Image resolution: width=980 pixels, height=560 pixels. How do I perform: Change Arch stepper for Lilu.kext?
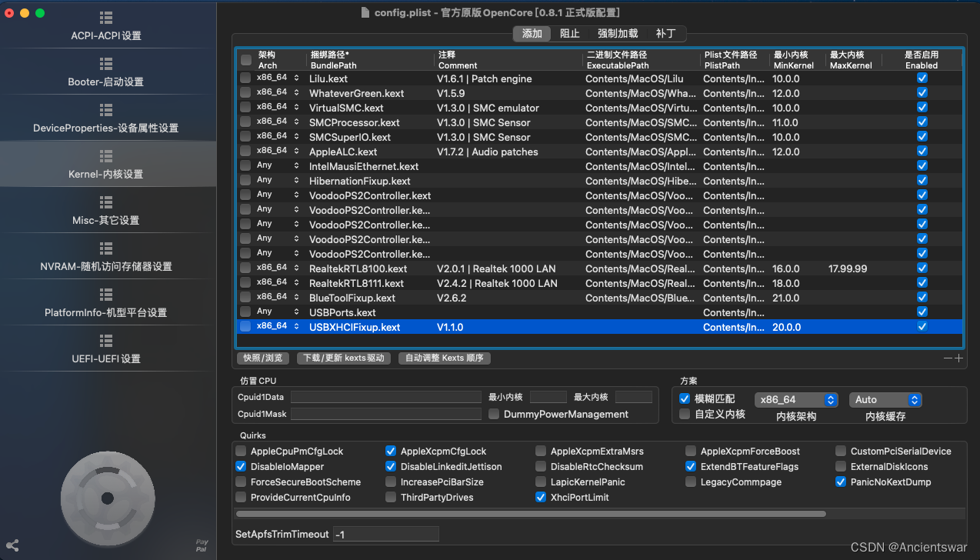click(x=296, y=78)
